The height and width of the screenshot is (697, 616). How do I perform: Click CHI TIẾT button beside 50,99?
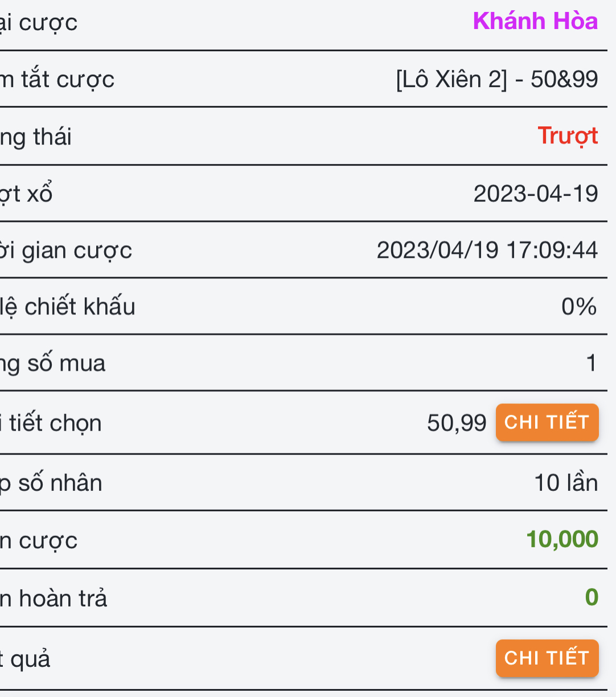547,423
